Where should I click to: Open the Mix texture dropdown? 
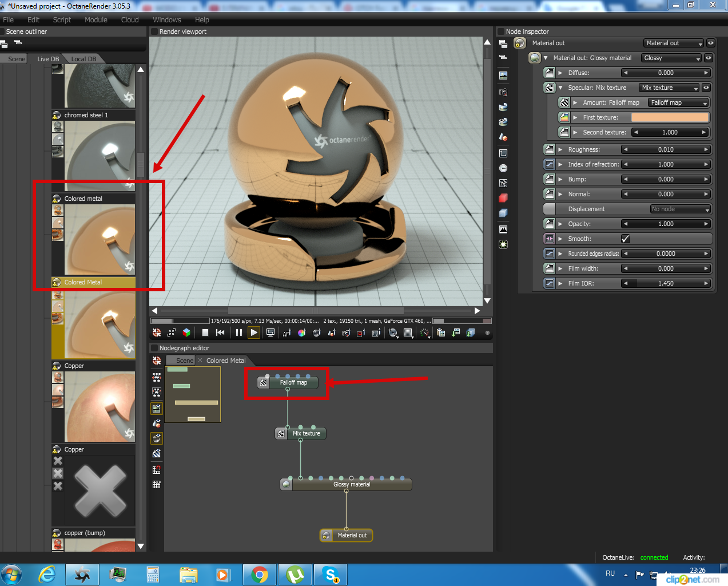tap(669, 88)
